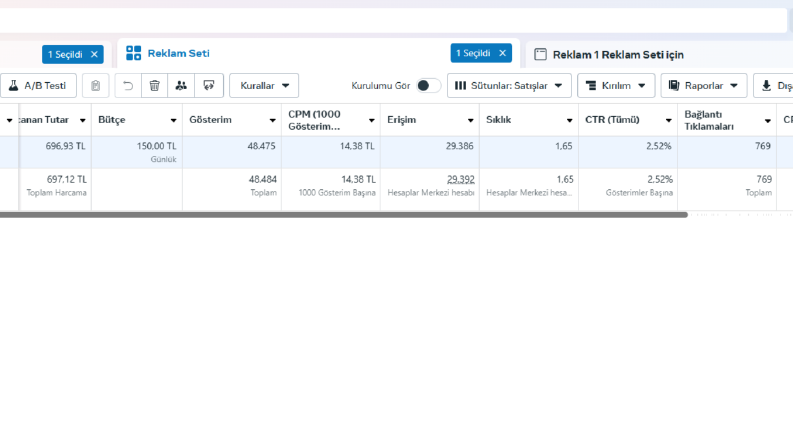The height and width of the screenshot is (446, 793).
Task: Open the Raporlar dropdown
Action: [x=703, y=85]
